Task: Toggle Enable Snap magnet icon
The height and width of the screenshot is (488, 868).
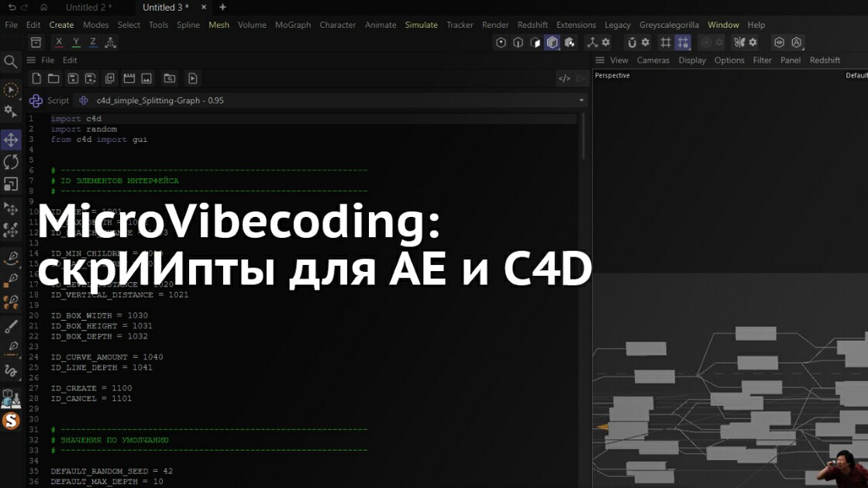Action: pyautogui.click(x=632, y=43)
